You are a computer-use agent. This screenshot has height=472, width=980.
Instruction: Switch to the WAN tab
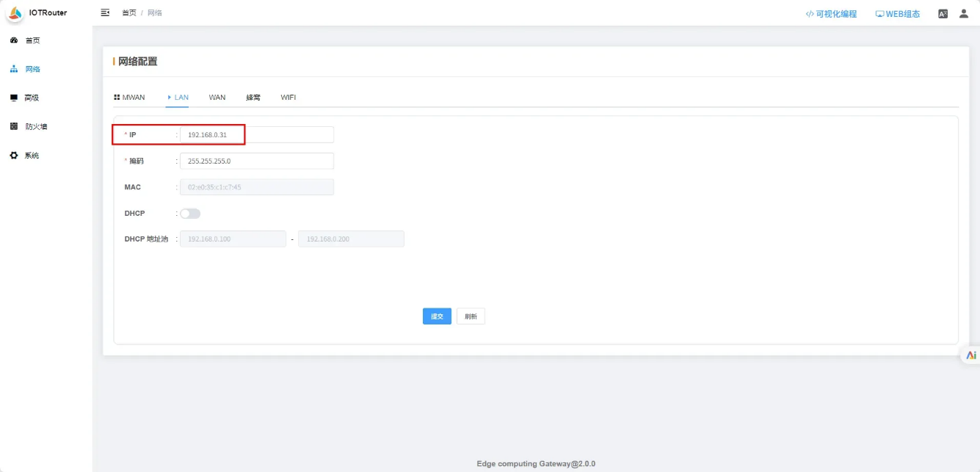217,97
